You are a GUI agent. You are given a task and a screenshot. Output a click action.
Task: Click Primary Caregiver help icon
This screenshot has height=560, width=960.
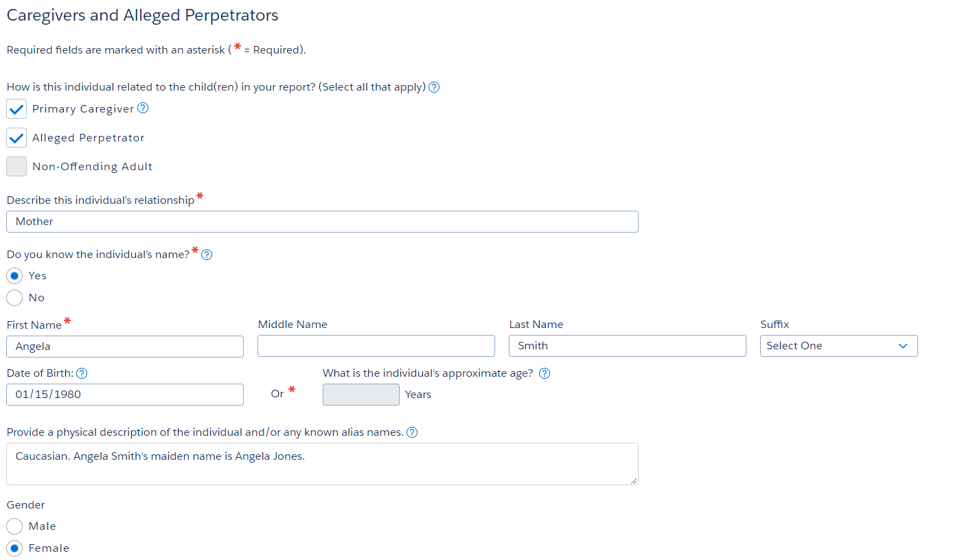(x=143, y=108)
